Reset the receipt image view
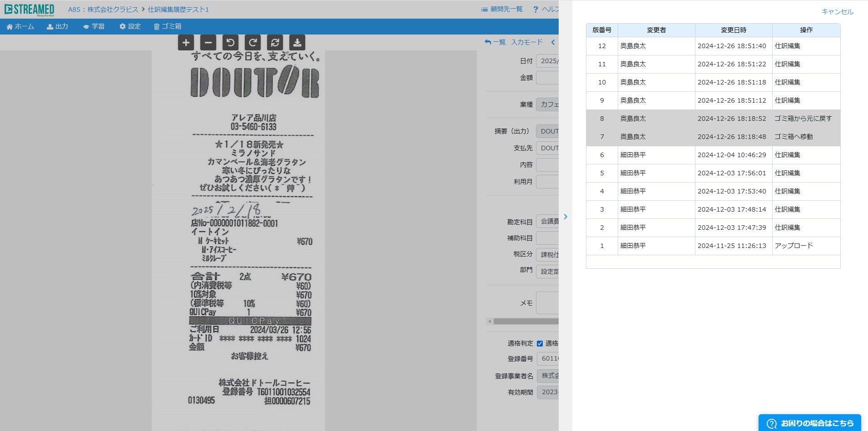 click(275, 43)
